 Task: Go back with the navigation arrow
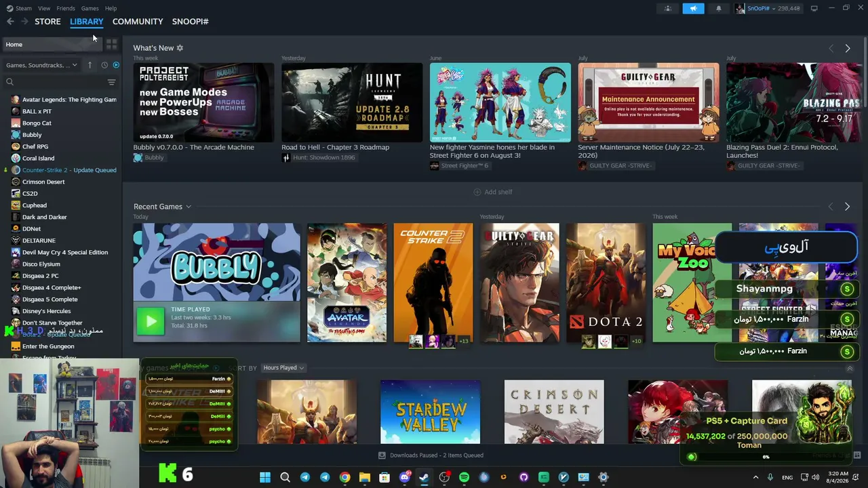pos(10,22)
